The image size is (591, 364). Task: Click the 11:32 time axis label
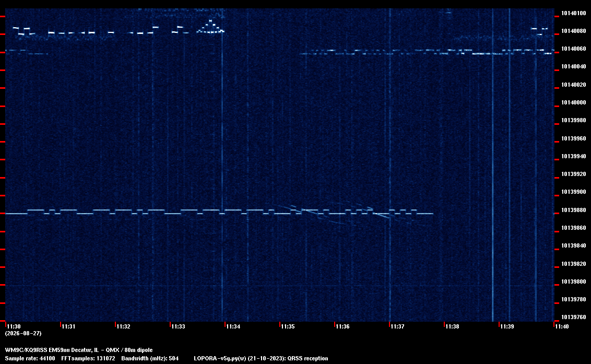[x=124, y=326]
